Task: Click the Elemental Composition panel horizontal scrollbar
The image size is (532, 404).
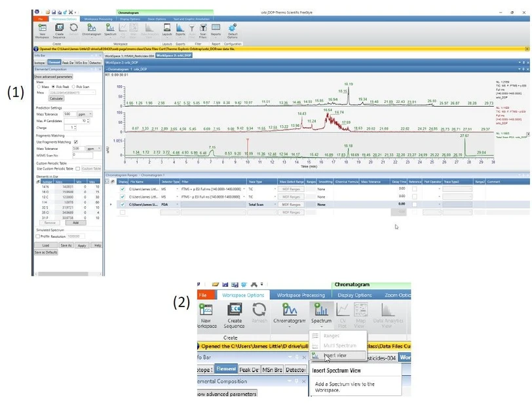Action: click(x=63, y=274)
